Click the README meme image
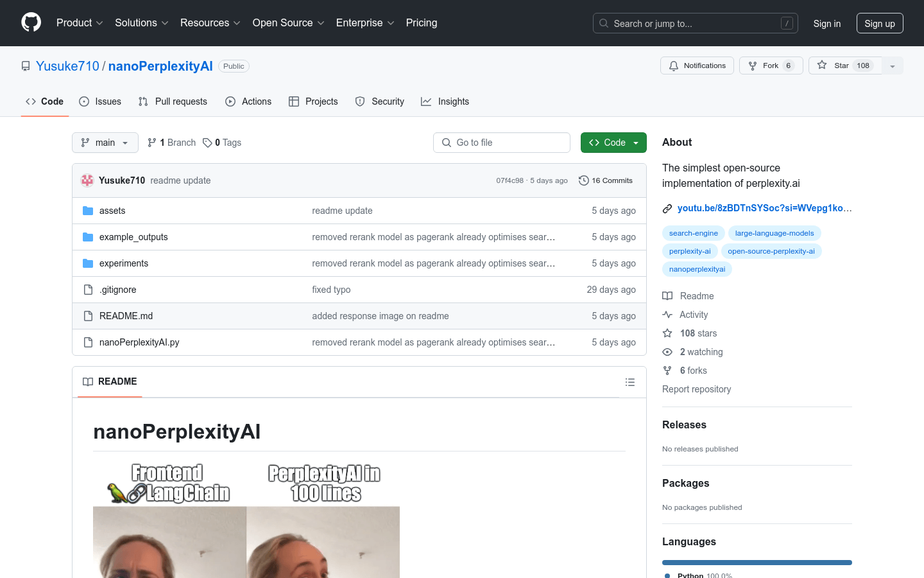The width and height of the screenshot is (924, 578). (x=246, y=520)
